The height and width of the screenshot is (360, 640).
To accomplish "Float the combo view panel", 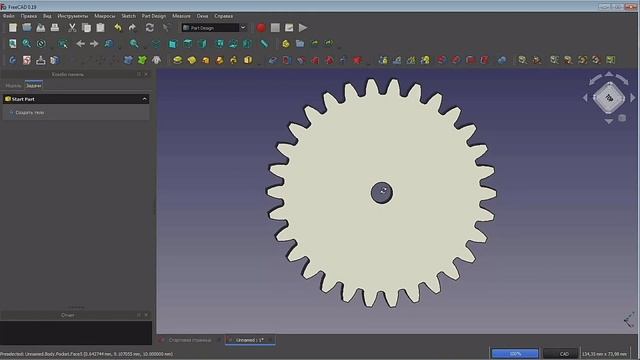I will coord(139,74).
